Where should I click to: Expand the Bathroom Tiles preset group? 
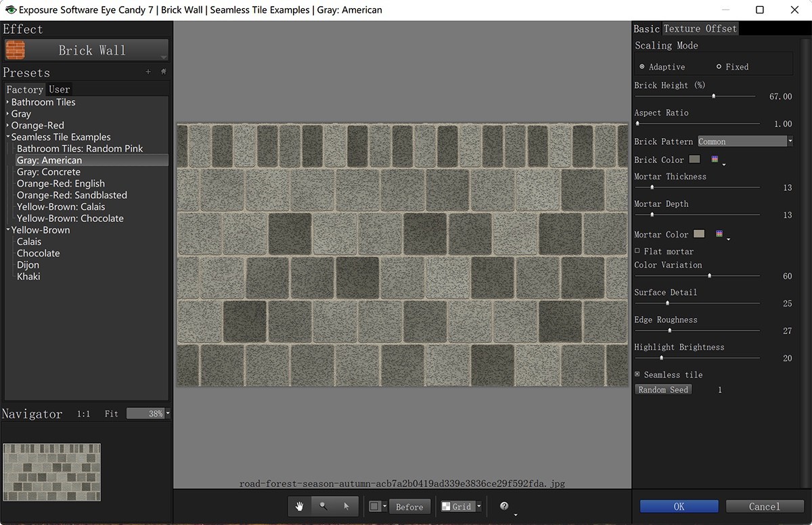coord(8,102)
